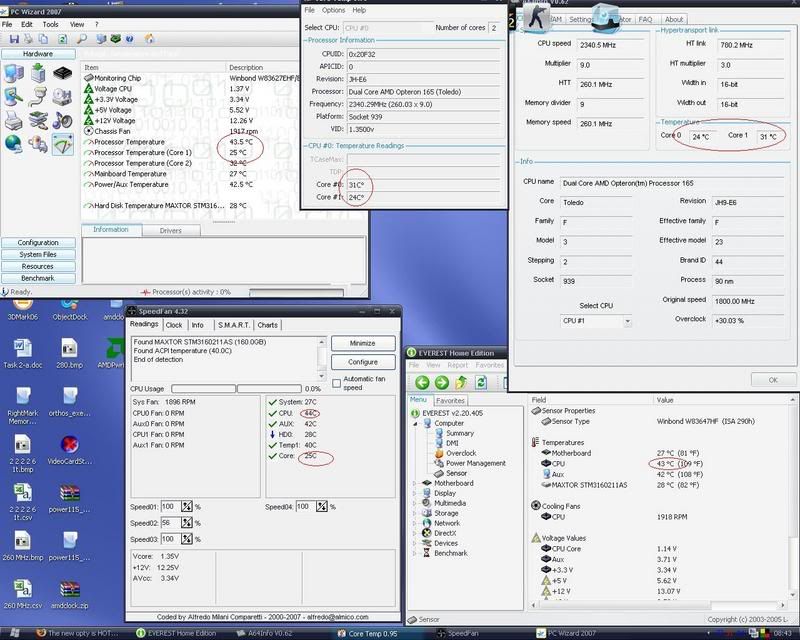The width and height of the screenshot is (800, 640).
Task: Open the Select CPU dropdown in A64Info
Action: tap(596, 321)
